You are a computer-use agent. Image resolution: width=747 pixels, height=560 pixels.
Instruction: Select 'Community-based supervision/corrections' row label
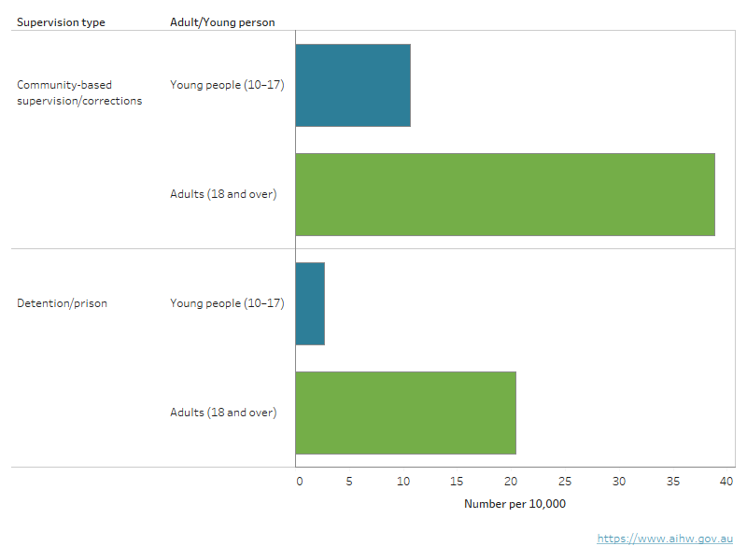click(79, 92)
